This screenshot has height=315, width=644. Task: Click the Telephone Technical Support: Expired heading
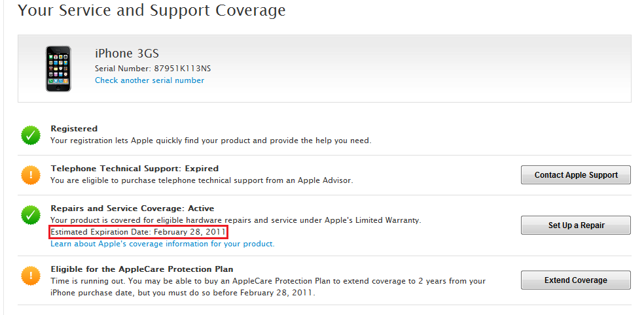[x=134, y=168]
